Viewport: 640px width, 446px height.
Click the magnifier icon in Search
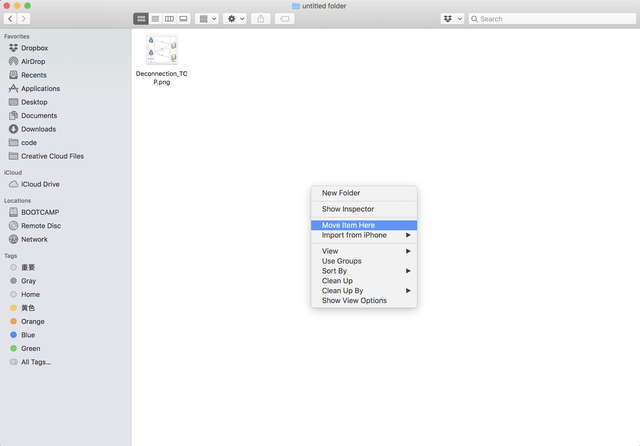pyautogui.click(x=474, y=19)
